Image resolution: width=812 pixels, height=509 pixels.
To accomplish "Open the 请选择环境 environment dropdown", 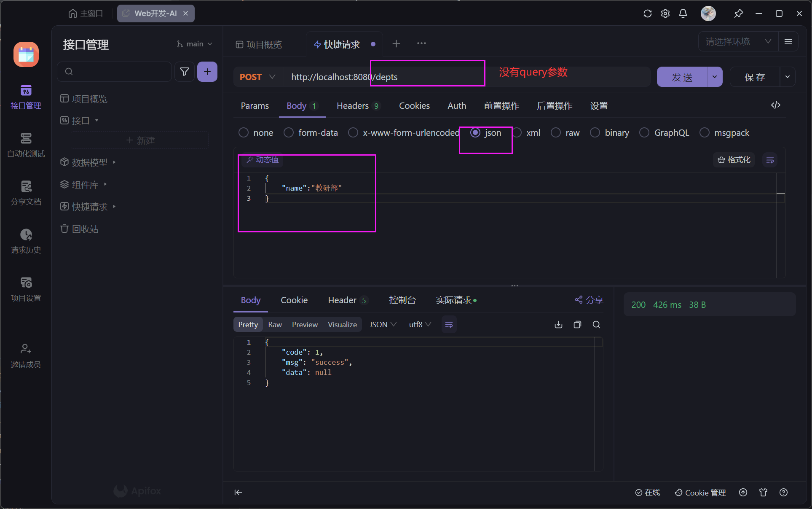I will point(738,42).
